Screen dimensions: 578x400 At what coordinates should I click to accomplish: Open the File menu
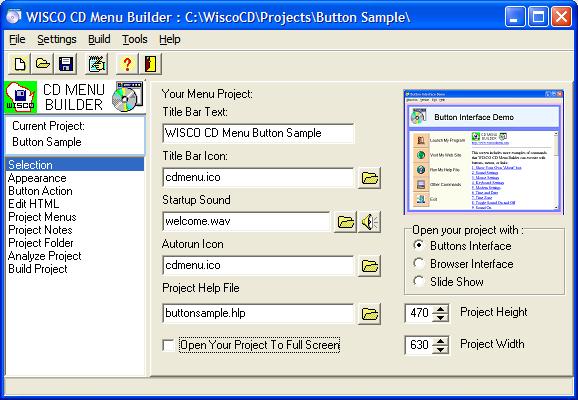pos(17,39)
